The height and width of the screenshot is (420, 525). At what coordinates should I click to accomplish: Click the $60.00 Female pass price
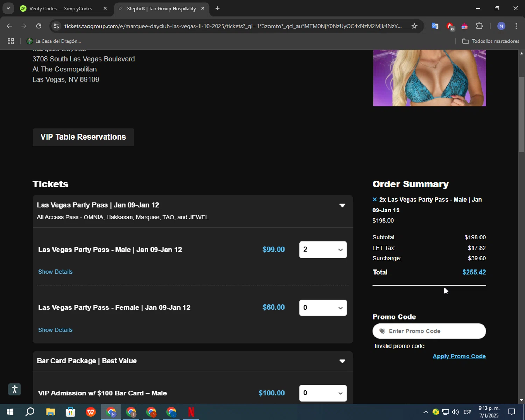pyautogui.click(x=273, y=307)
